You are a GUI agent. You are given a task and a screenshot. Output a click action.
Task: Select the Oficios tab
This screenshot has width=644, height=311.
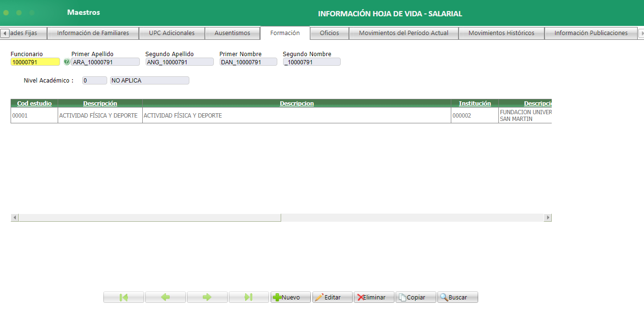tap(329, 33)
